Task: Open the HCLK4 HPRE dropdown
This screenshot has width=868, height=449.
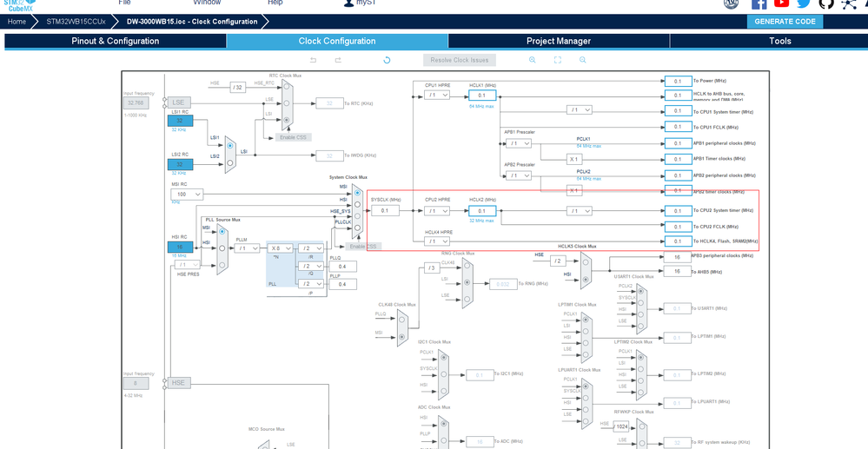Action: tap(437, 241)
